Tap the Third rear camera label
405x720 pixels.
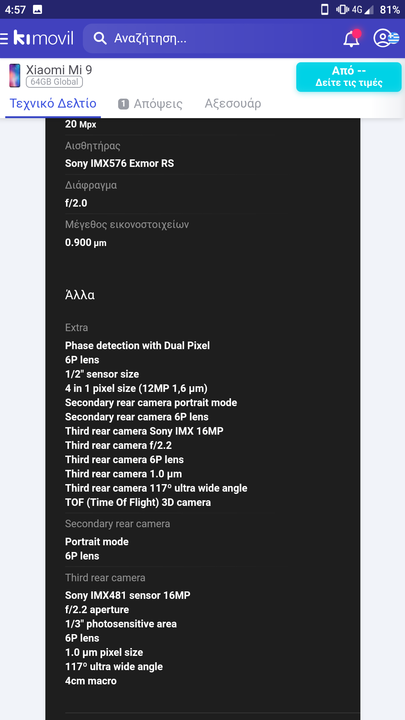tap(105, 578)
